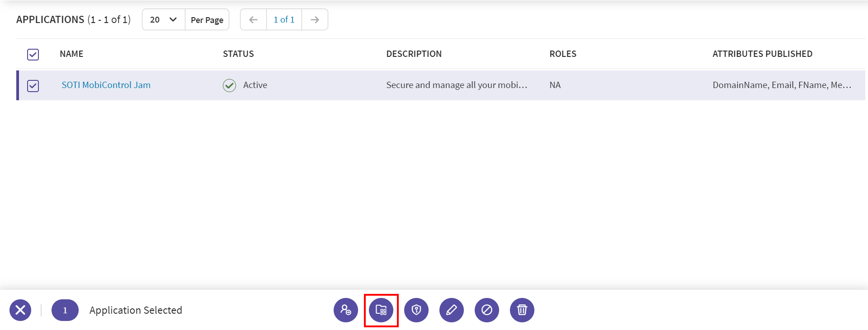Click the DESCRIPTION column header
Screen dimensions: 868x330
pos(414,54)
